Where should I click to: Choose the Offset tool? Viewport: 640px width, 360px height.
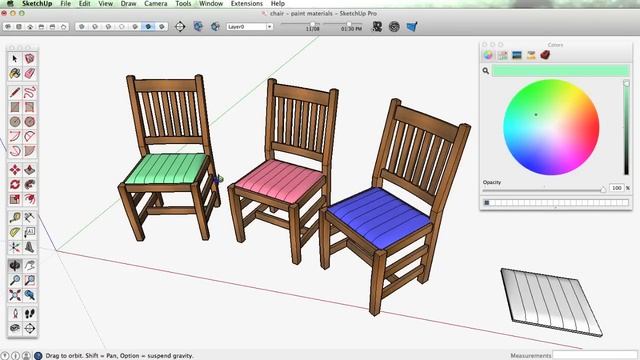click(x=29, y=199)
